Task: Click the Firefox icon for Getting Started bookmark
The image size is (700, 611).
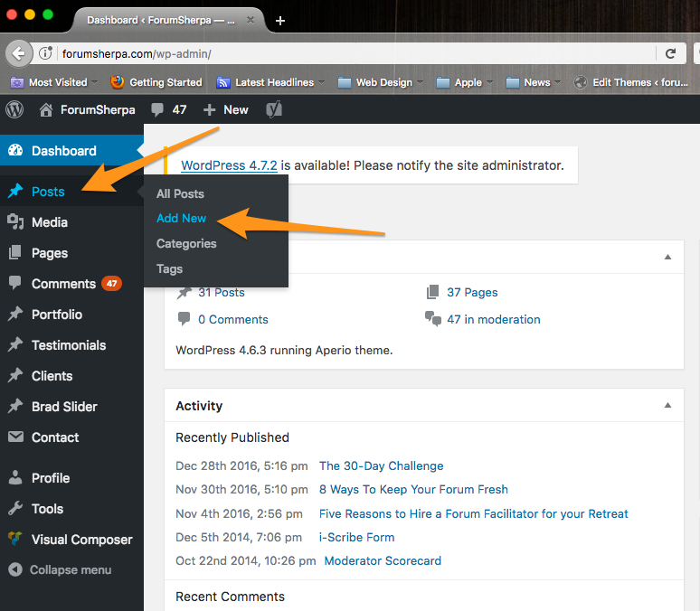Action: tap(117, 82)
